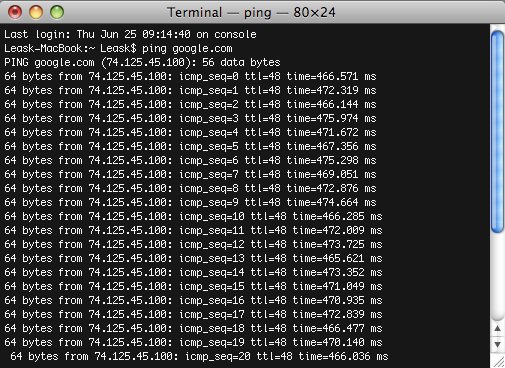
Task: Click the scrollbar down arrow
Action: coord(497,344)
